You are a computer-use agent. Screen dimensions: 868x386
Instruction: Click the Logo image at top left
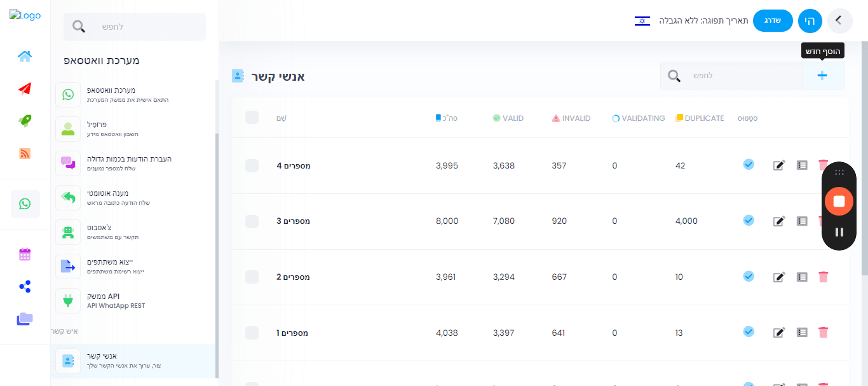tap(25, 15)
